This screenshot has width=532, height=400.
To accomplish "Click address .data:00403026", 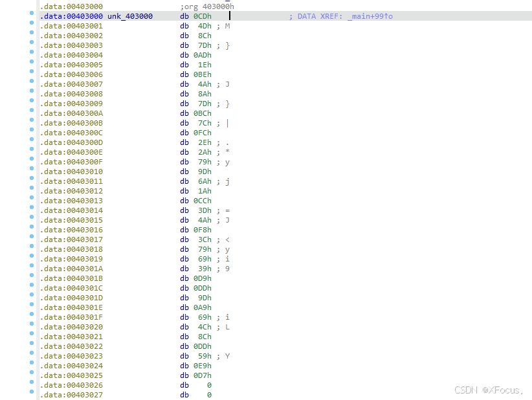I will [71, 385].
